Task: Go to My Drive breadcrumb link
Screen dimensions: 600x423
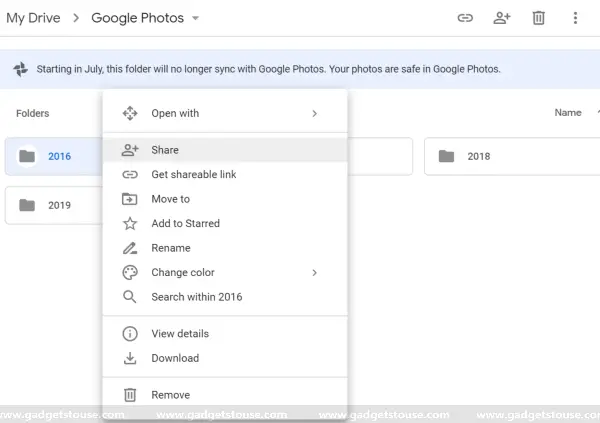Action: pyautogui.click(x=33, y=18)
